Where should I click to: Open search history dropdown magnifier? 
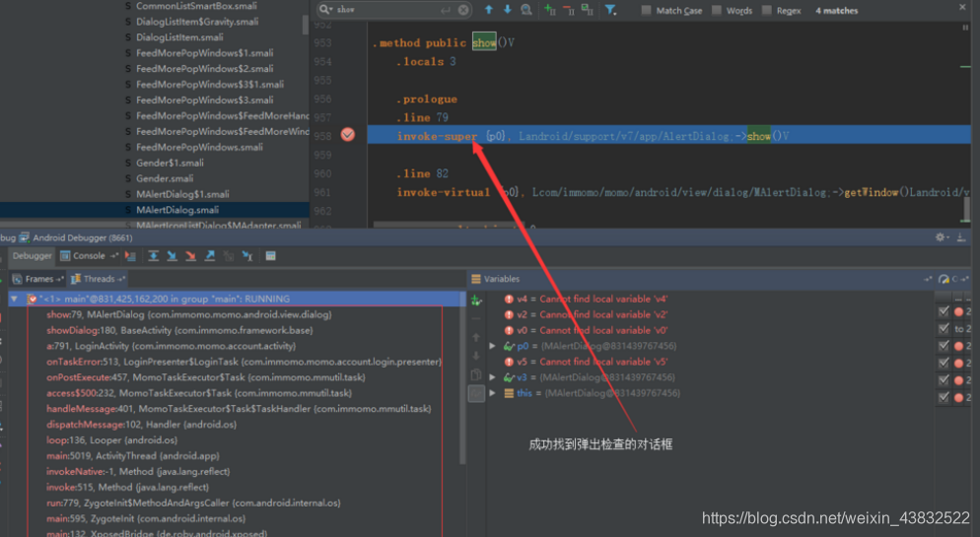click(x=325, y=10)
